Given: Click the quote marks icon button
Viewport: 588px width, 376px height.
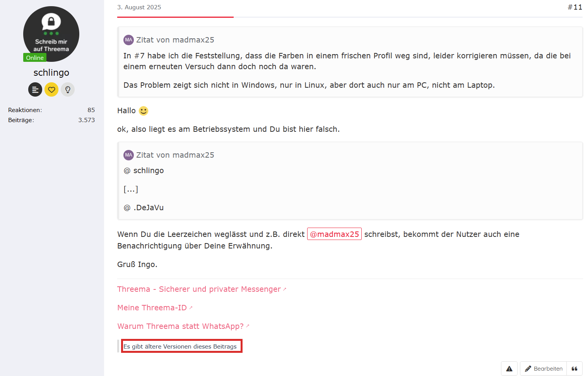Looking at the screenshot, I should pyautogui.click(x=574, y=369).
